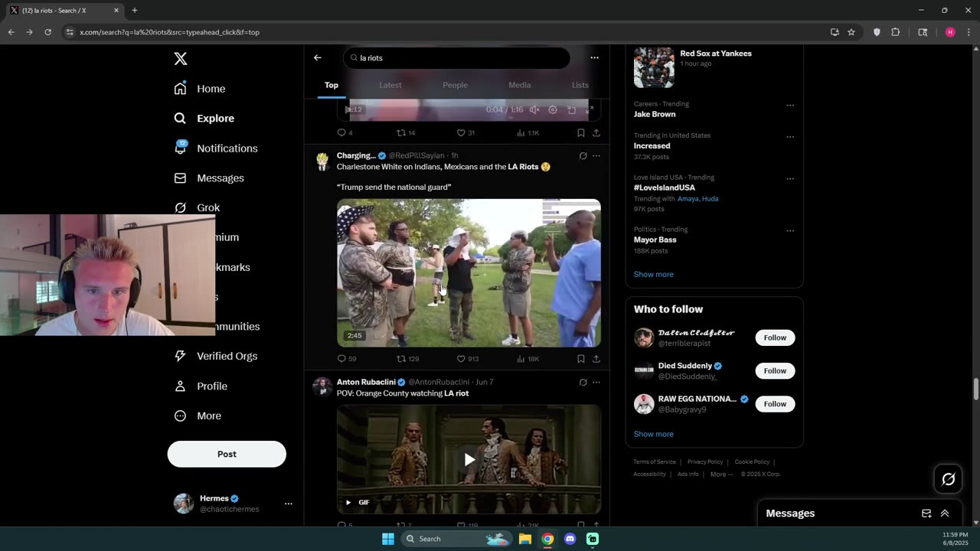The height and width of the screenshot is (551, 980).
Task: Open File Explorer from the taskbar
Action: [x=525, y=539]
